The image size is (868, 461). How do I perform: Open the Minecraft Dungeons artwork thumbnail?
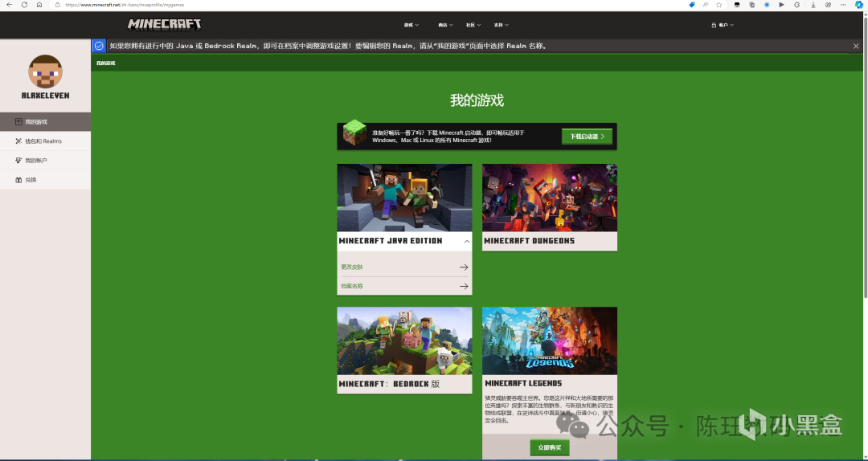point(550,198)
